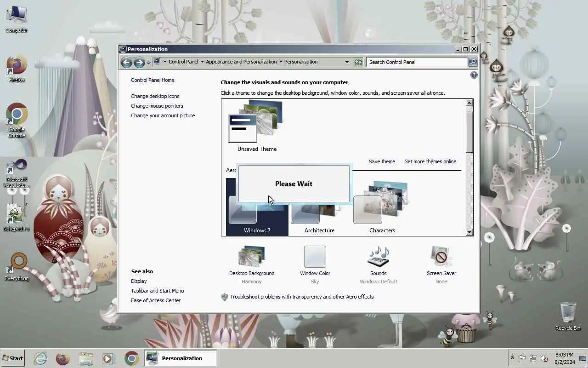Click theme list scroll down arrow
The image size is (588, 368).
[x=469, y=232]
